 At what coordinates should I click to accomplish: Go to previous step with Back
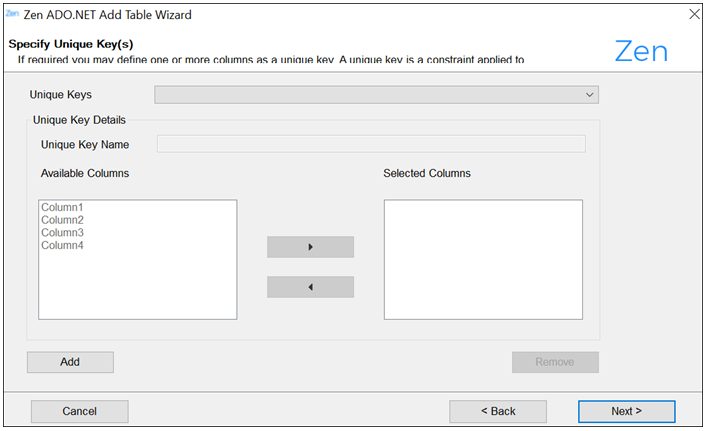[x=498, y=411]
